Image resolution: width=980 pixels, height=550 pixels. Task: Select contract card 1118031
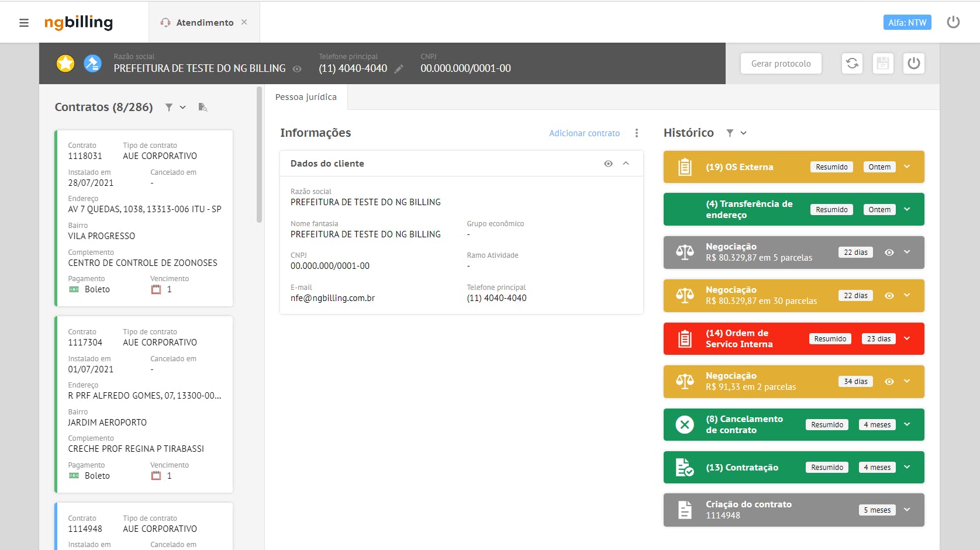(x=144, y=218)
